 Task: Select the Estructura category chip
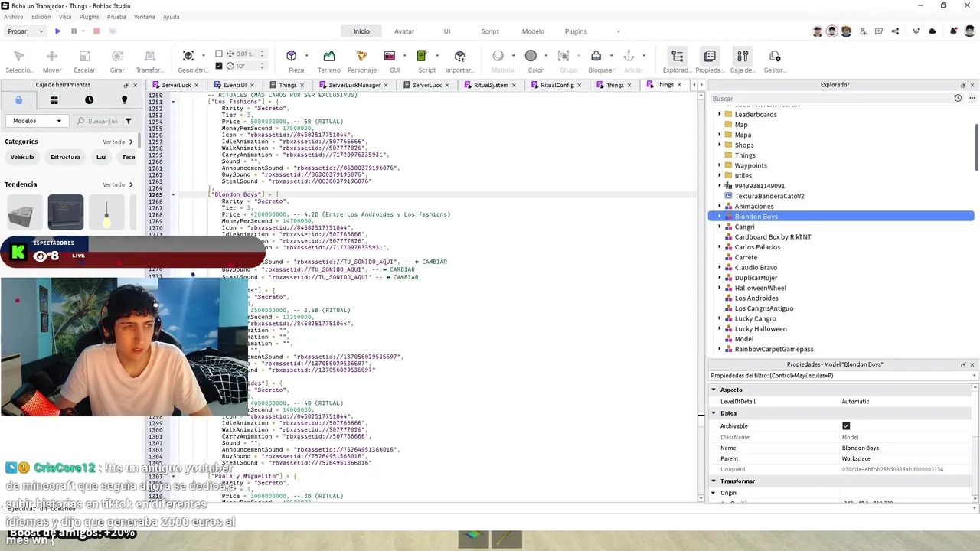click(65, 157)
